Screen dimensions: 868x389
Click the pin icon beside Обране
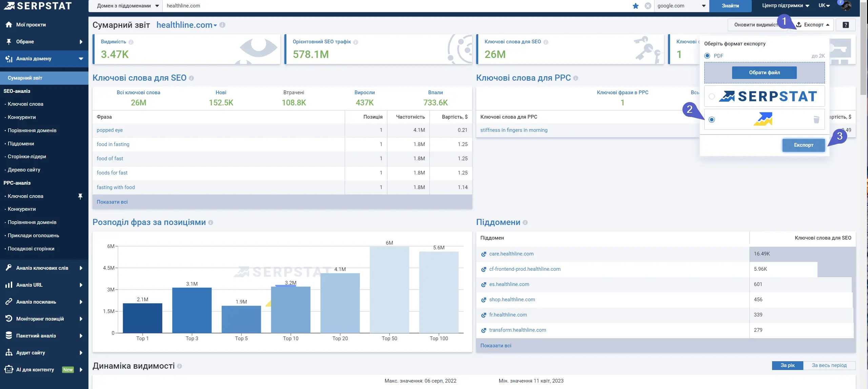[9, 42]
